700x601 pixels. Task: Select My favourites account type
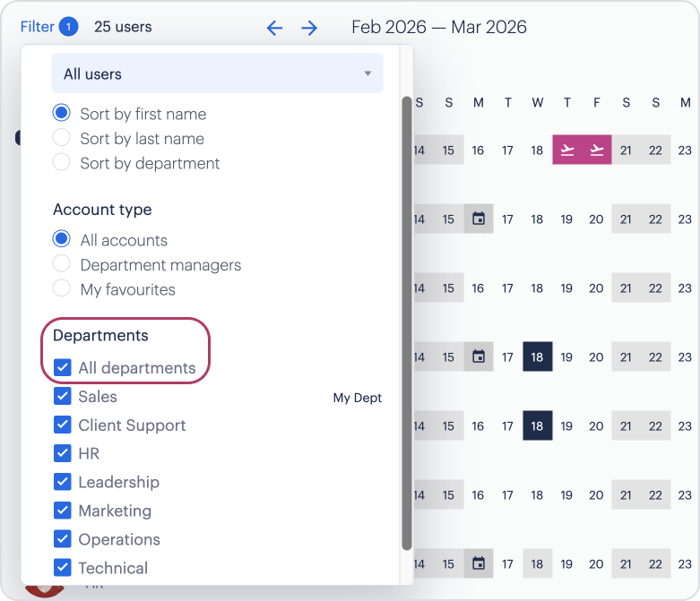click(62, 288)
